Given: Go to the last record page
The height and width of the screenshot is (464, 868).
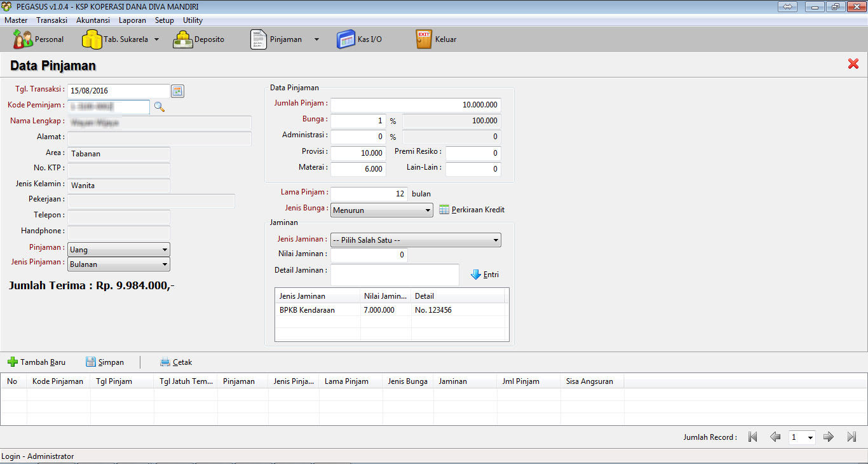Looking at the screenshot, I should tap(851, 437).
